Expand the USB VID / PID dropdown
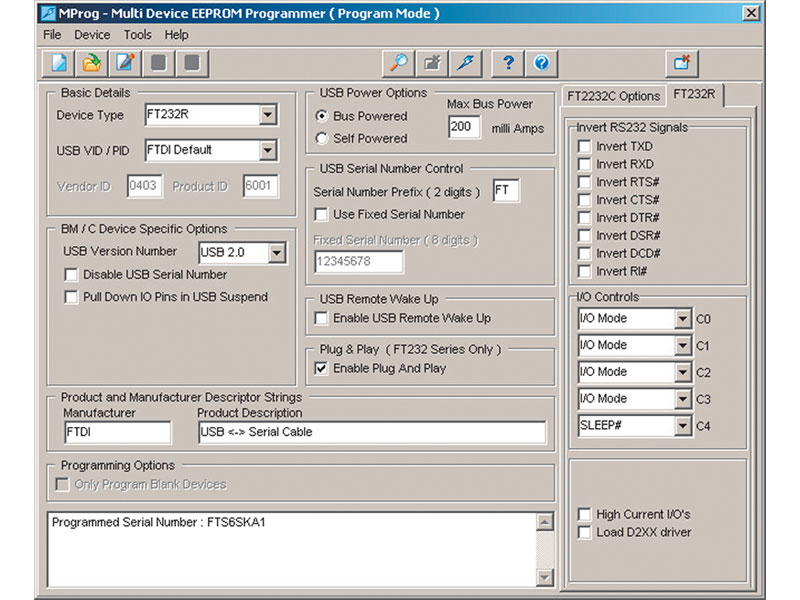This screenshot has width=800, height=600. click(x=267, y=150)
